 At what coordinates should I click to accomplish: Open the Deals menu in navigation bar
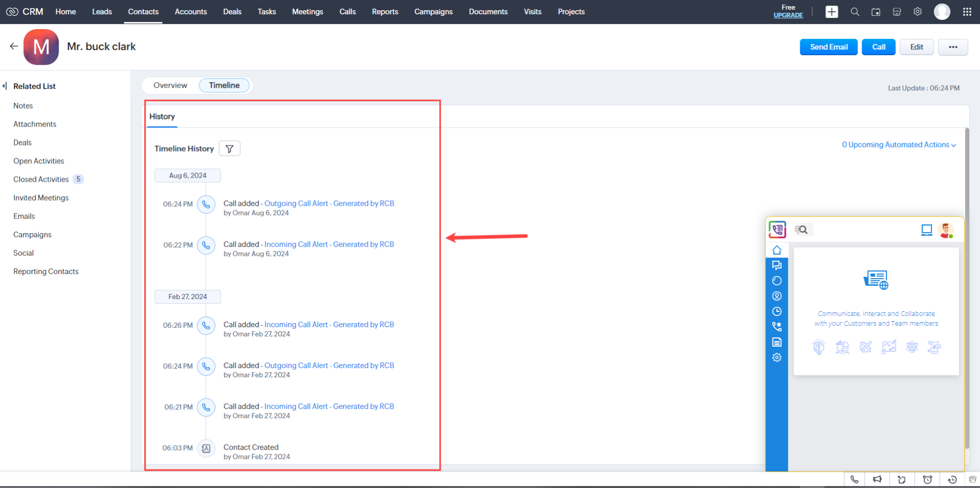232,12
